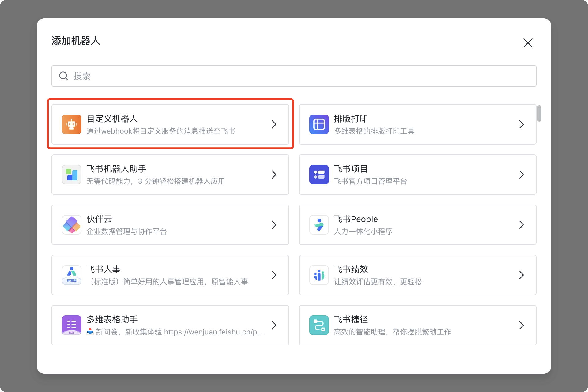Select the 自定义机器人 title text
588x392 pixels.
point(112,119)
